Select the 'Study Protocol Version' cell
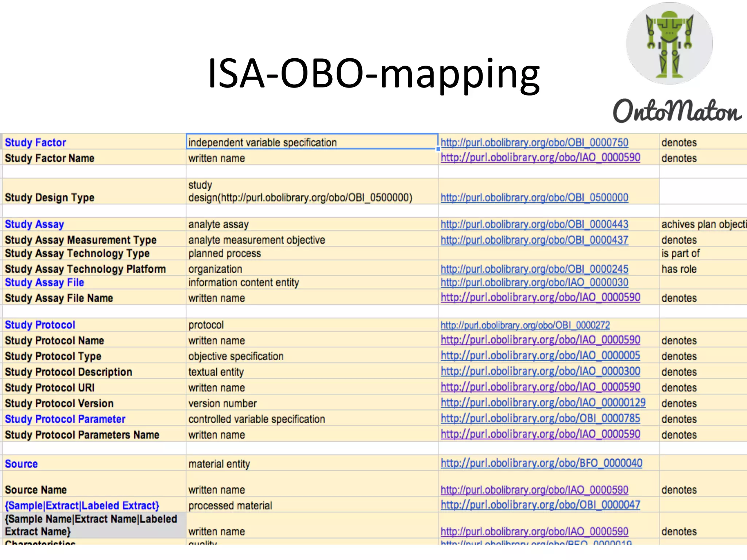 click(x=94, y=402)
